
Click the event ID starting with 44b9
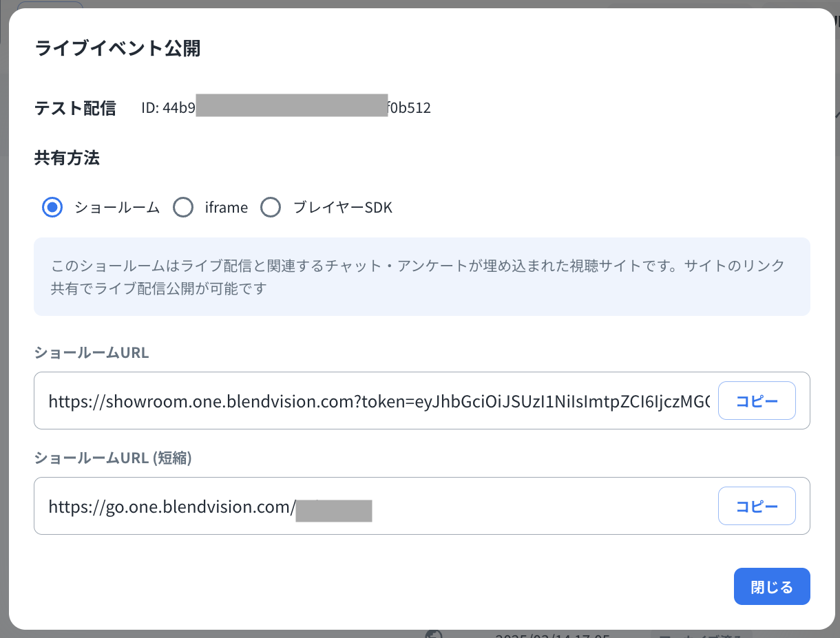click(286, 108)
